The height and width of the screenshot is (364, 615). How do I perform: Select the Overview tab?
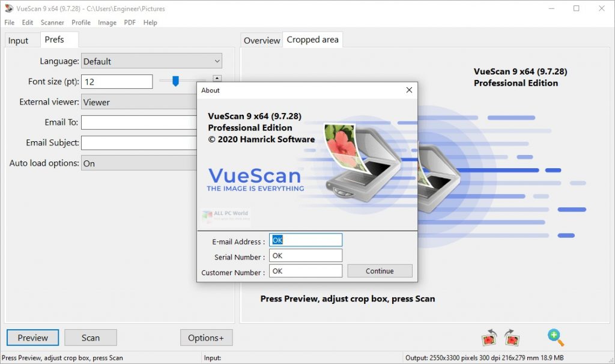click(x=261, y=40)
